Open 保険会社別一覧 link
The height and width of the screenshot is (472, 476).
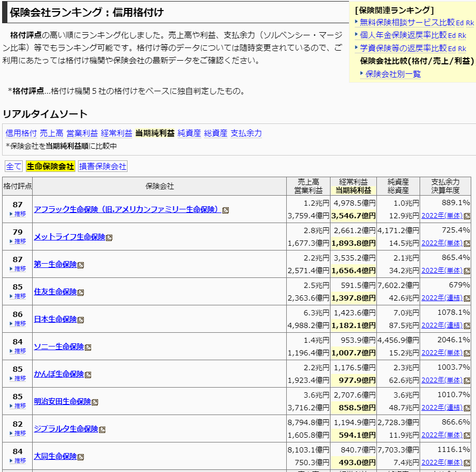point(393,74)
